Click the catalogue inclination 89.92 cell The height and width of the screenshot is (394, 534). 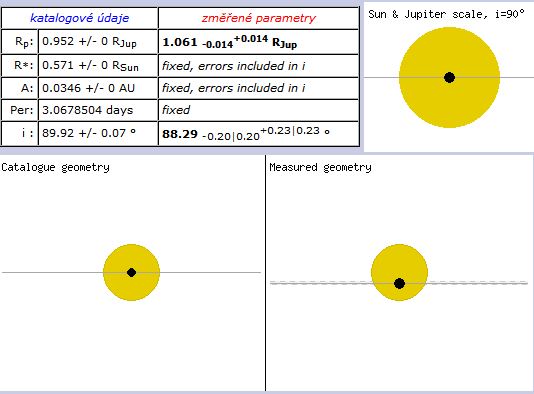click(98, 133)
